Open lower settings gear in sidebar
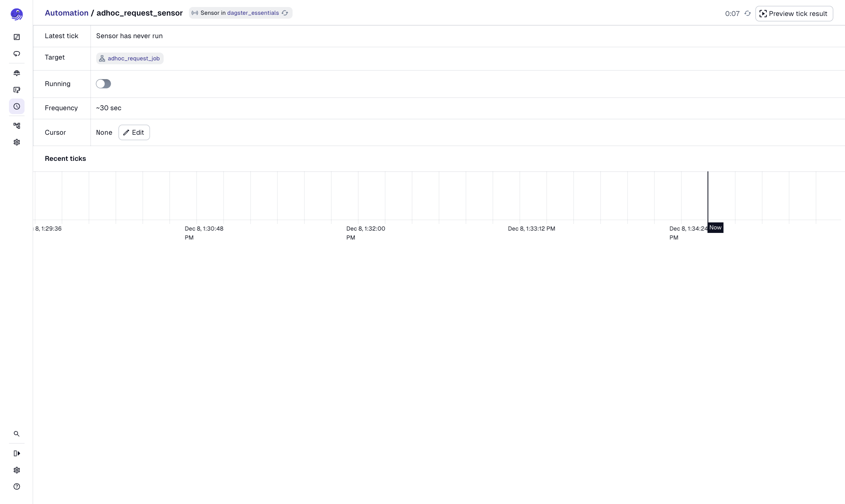845x504 pixels. [17, 470]
